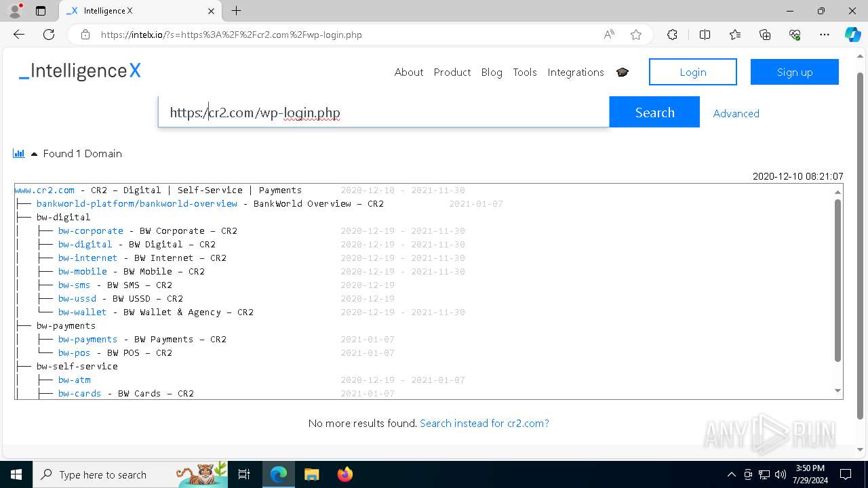The width and height of the screenshot is (868, 488).
Task: Open the profile avatar icon
Action: (15, 11)
